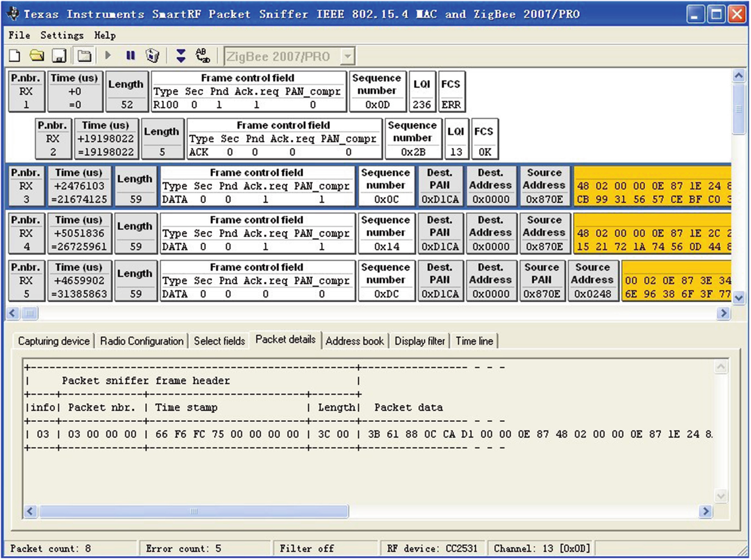The image size is (751, 560).
Task: Click the packet details scroll right arrow
Action: tap(706, 511)
